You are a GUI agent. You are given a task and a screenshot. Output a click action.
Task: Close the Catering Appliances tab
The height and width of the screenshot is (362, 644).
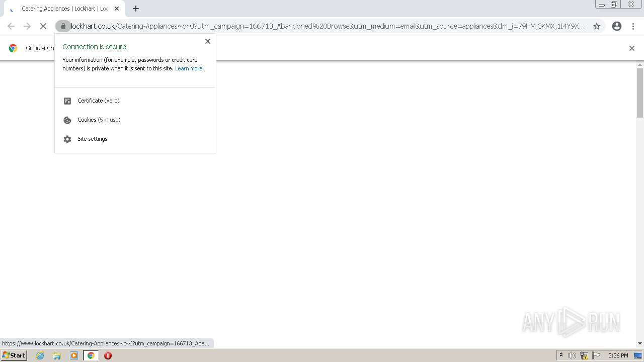(117, 9)
